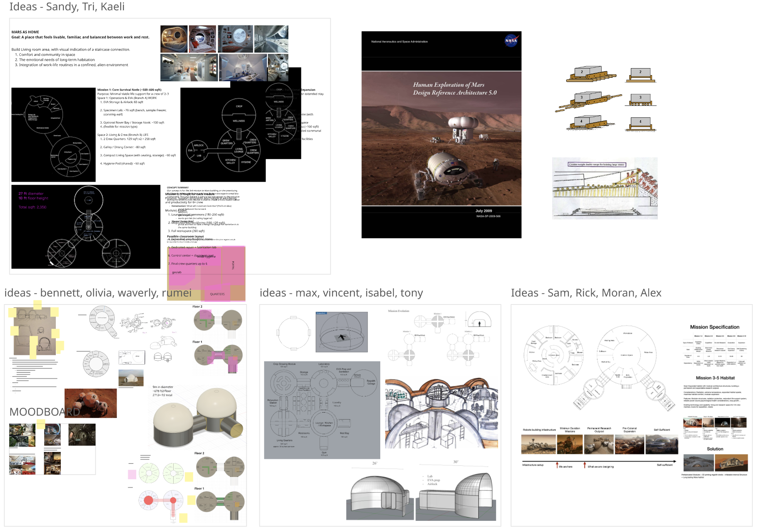Click the 'Mission Specification' heading
The height and width of the screenshot is (532, 759).
(x=714, y=327)
